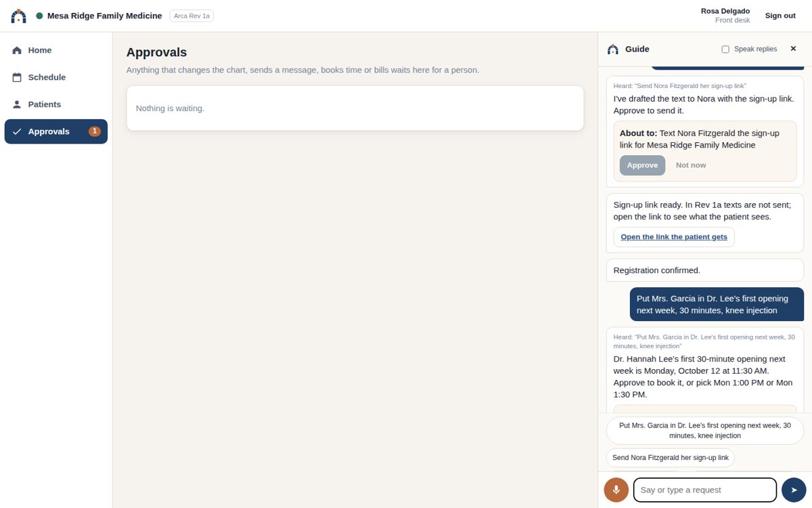Click the Home house icon in sidebar

click(17, 50)
